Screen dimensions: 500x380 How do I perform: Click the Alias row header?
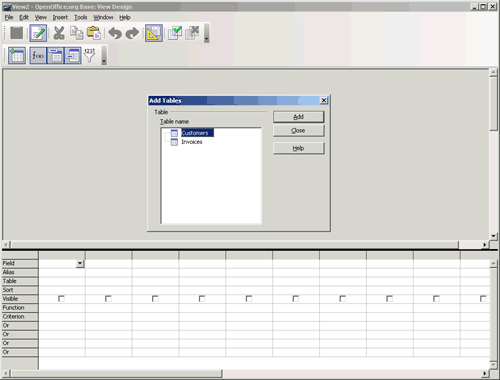(20, 272)
